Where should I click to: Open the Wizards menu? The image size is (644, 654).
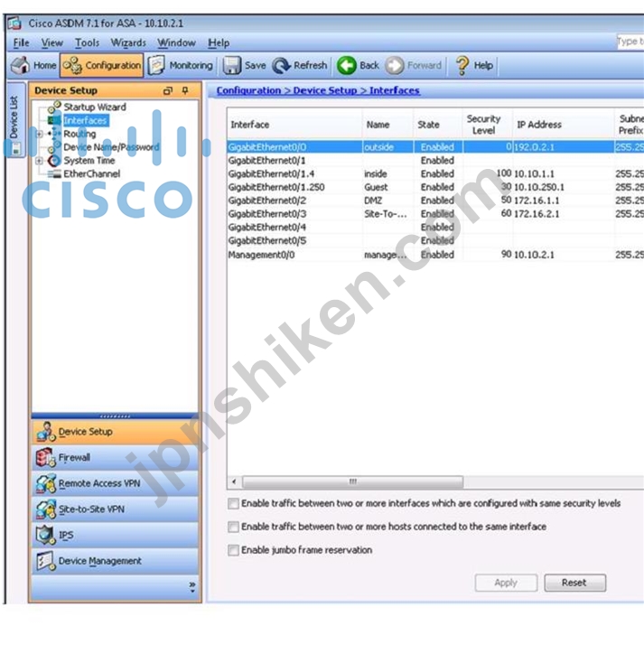tap(128, 43)
